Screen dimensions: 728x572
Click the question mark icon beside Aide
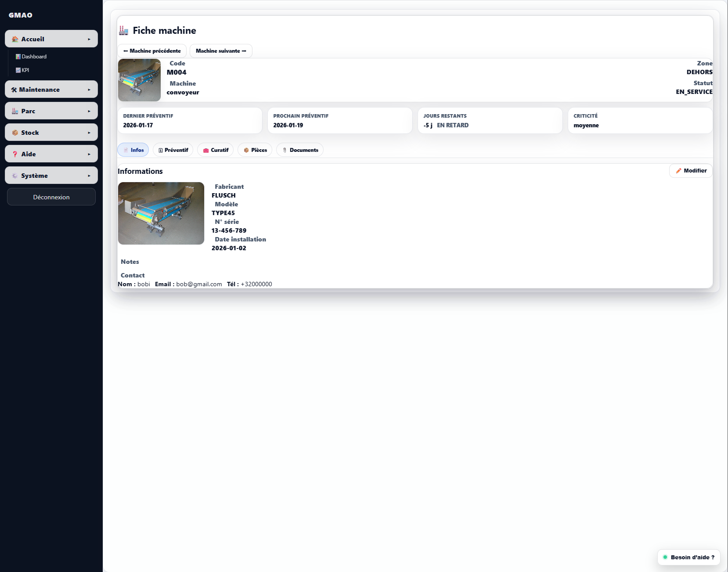15,154
